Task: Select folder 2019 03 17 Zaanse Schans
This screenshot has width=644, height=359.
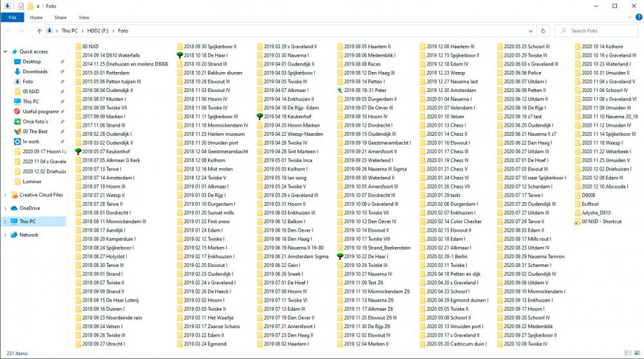Action: [x=211, y=327]
